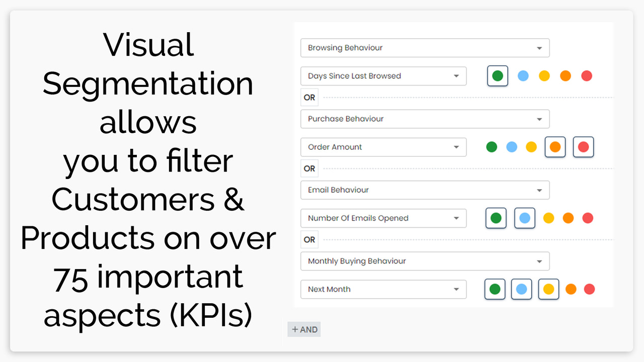This screenshot has width=644, height=362.
Task: Click the orange dot beside Order Amount
Action: coord(555,147)
